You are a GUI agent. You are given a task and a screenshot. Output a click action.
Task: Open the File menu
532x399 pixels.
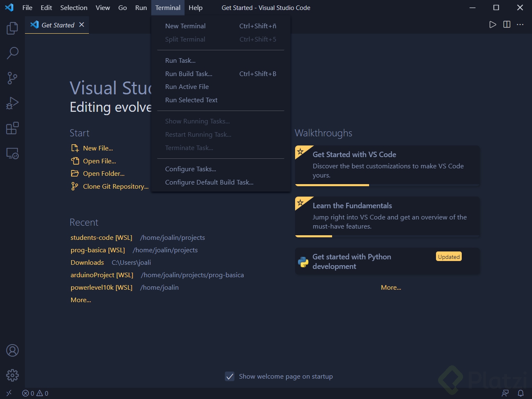(x=27, y=7)
